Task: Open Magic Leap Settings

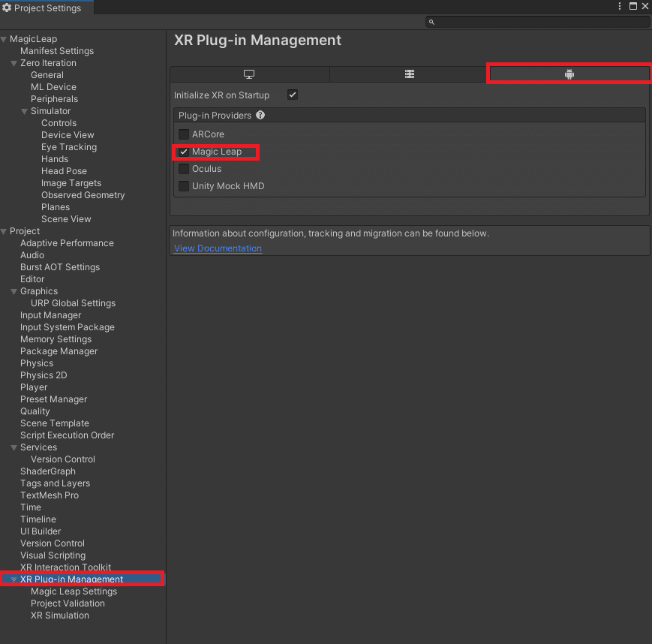Action: pos(74,591)
